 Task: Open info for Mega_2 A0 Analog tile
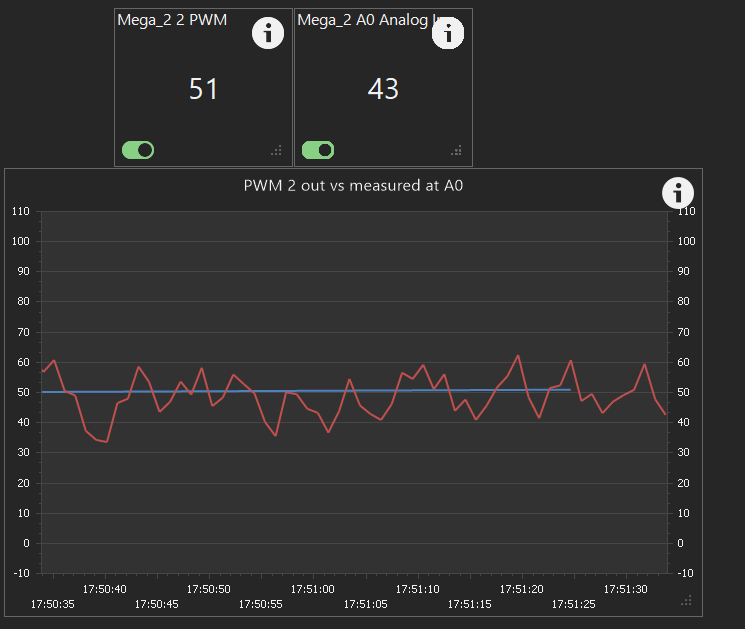click(448, 33)
